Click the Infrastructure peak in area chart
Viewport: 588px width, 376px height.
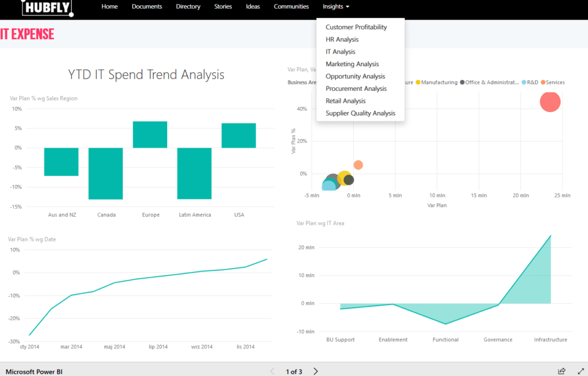(551, 236)
